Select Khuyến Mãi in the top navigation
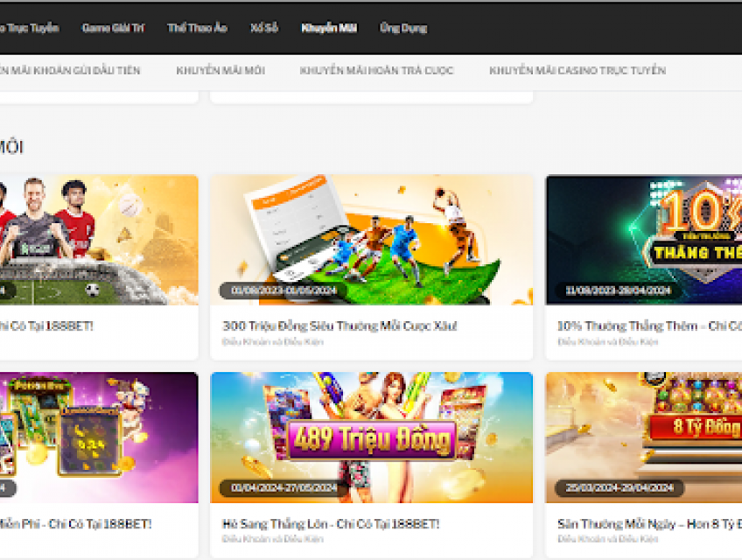742x560 pixels. click(329, 28)
